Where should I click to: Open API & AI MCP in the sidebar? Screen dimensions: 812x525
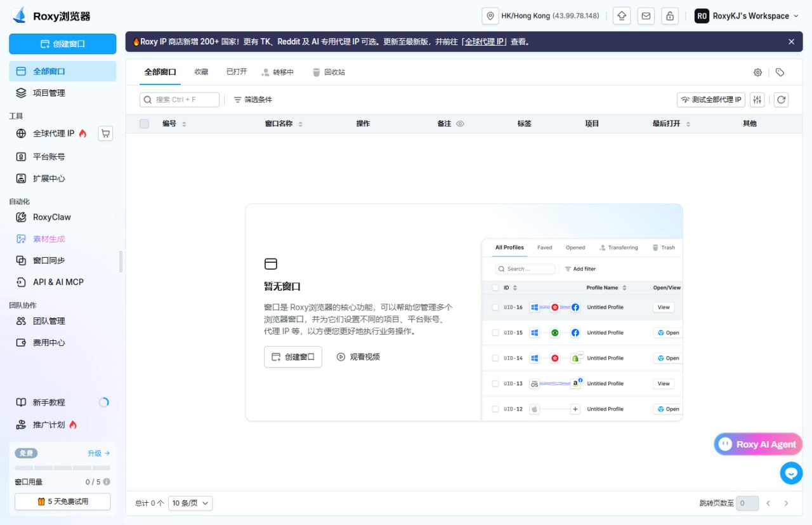[x=63, y=282]
